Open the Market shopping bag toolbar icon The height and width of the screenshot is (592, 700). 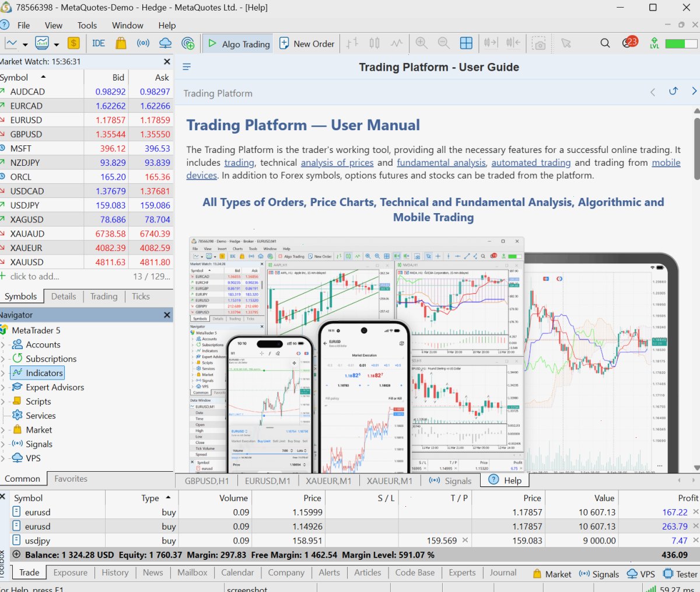[x=121, y=43]
